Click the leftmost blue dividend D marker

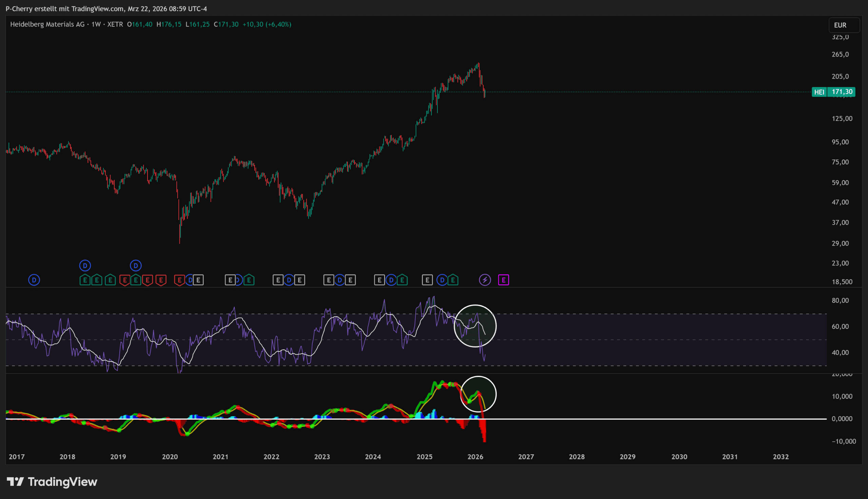click(34, 280)
